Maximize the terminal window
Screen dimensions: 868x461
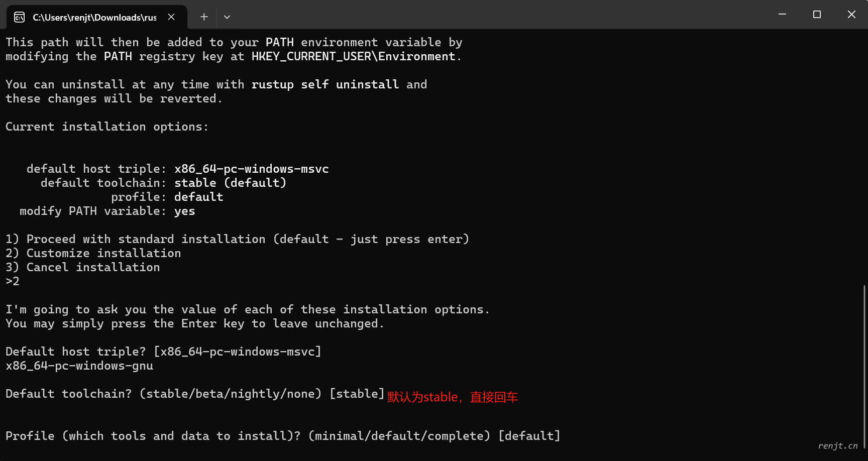(817, 15)
